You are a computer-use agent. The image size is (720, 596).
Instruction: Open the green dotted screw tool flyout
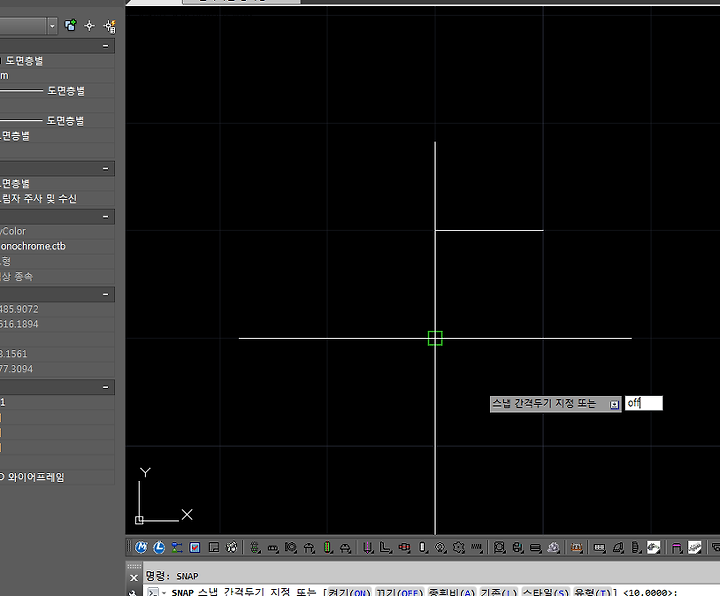coord(255,547)
